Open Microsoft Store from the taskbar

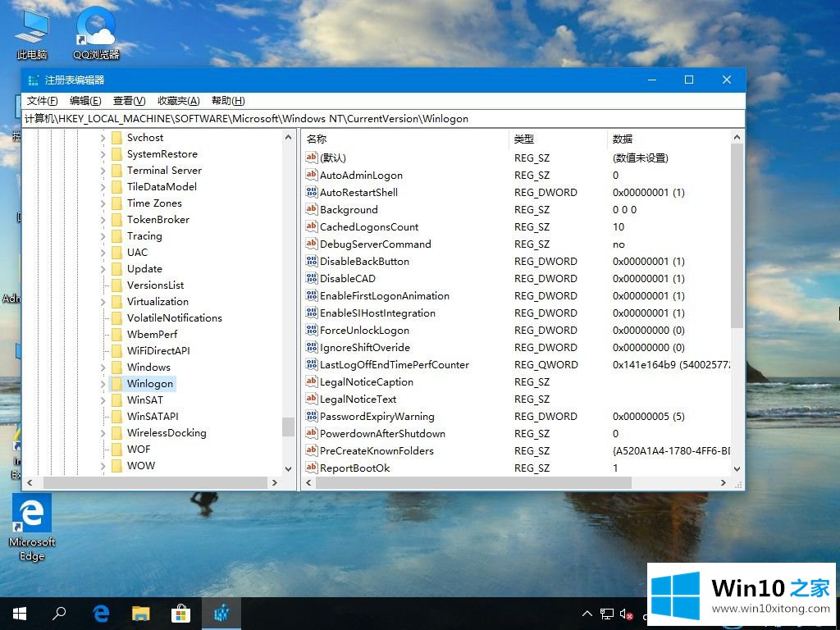point(181,614)
